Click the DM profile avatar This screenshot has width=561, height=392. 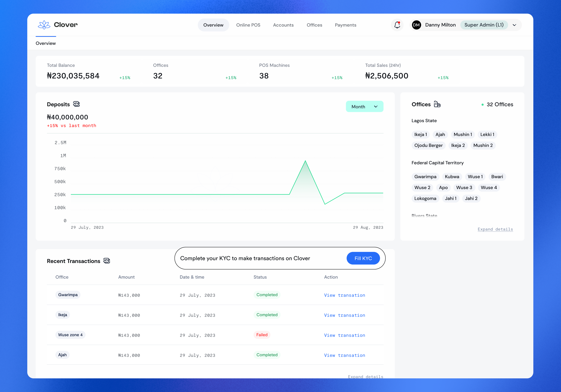(x=417, y=25)
